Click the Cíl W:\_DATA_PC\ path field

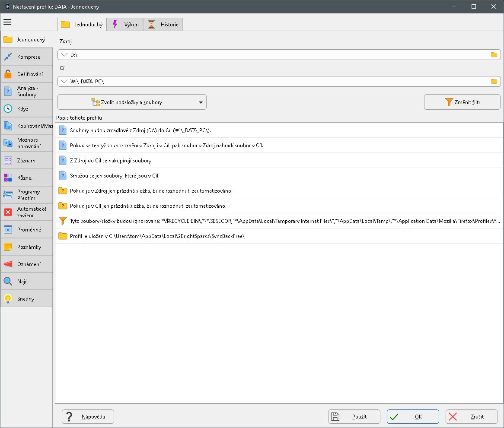(279, 82)
